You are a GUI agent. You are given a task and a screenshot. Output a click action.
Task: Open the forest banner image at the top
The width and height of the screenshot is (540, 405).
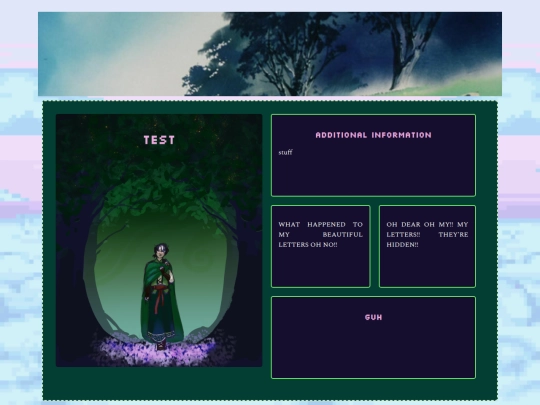270,54
